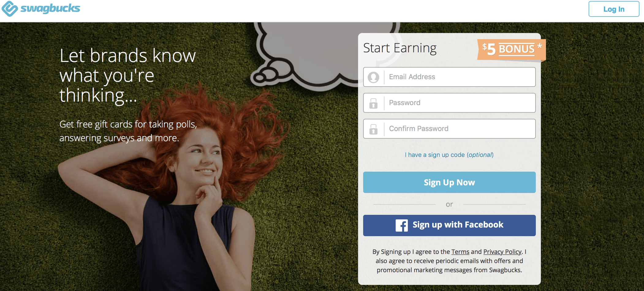Screen dimensions: 644x291
Task: Expand the I have a sign up code link
Action: pyautogui.click(x=449, y=155)
